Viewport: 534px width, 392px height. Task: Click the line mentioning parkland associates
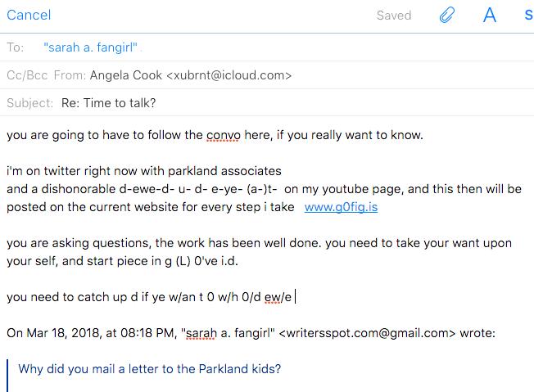click(144, 171)
